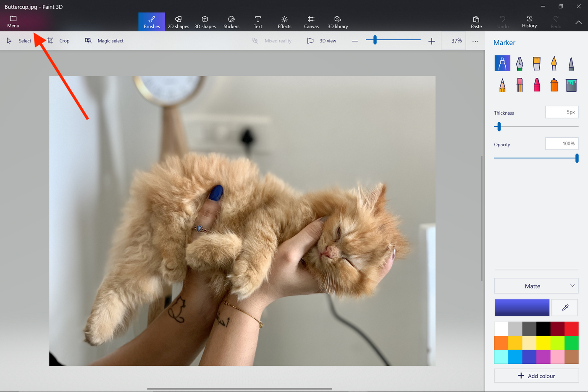Open the History panel
Viewport: 588px width, 392px height.
529,22
